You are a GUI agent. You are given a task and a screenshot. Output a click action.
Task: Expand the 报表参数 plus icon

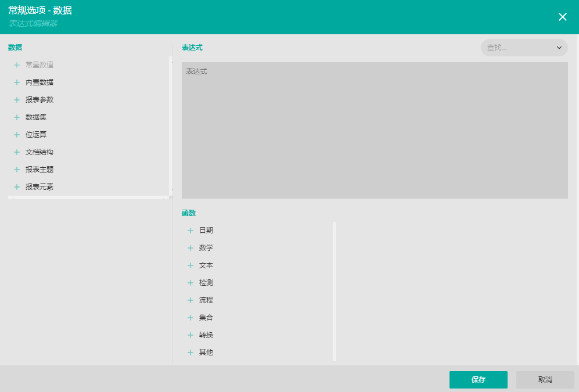coord(17,100)
